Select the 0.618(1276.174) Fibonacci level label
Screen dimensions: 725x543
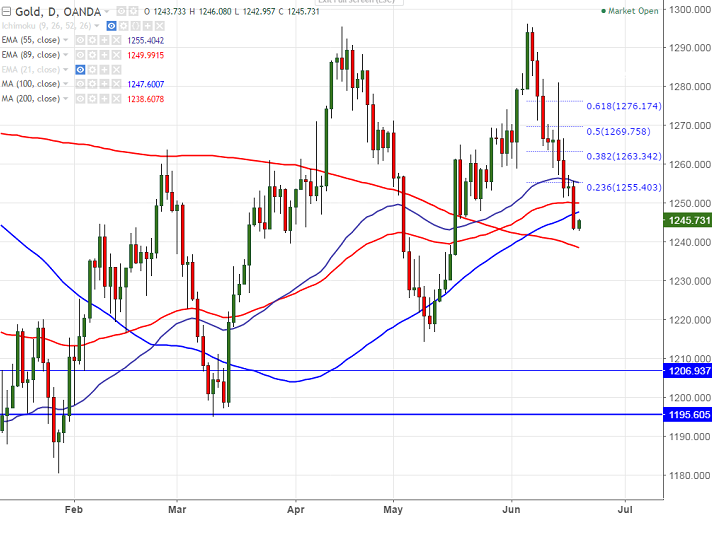[624, 106]
